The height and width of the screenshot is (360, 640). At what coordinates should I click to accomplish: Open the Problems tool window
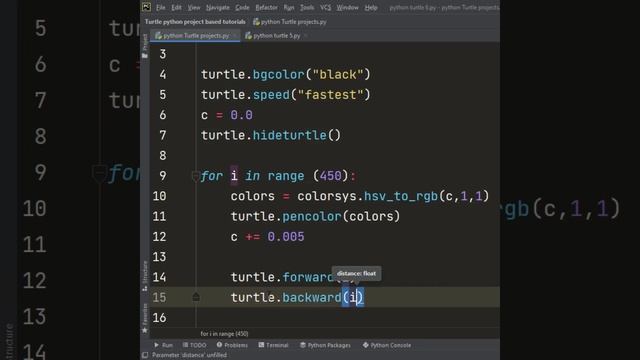coord(232,345)
